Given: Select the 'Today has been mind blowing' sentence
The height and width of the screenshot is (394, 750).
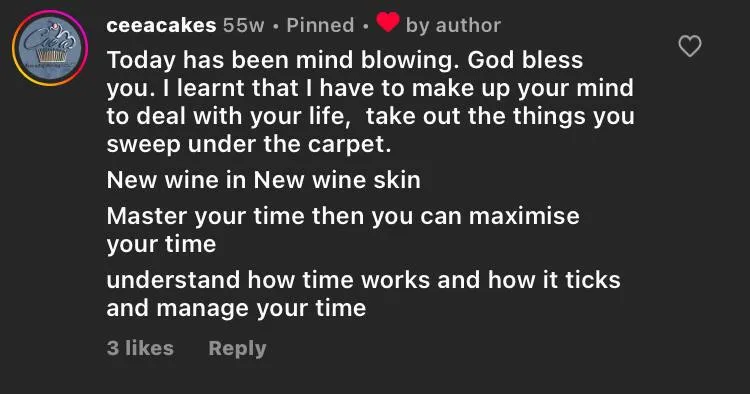Looking at the screenshot, I should [284, 61].
